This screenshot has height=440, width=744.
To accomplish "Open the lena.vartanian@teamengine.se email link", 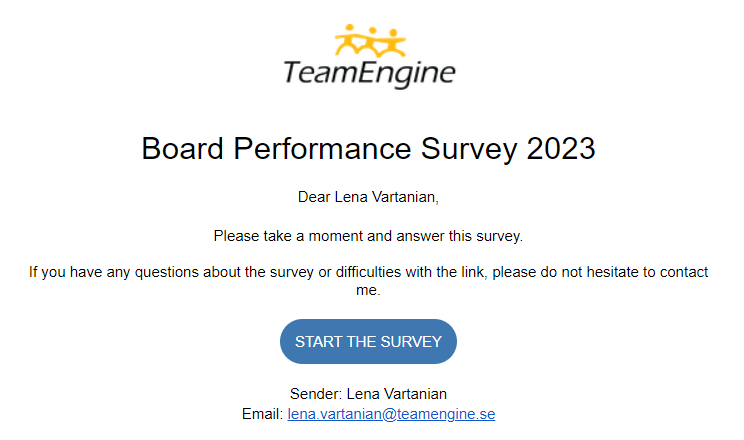I will point(391,414).
